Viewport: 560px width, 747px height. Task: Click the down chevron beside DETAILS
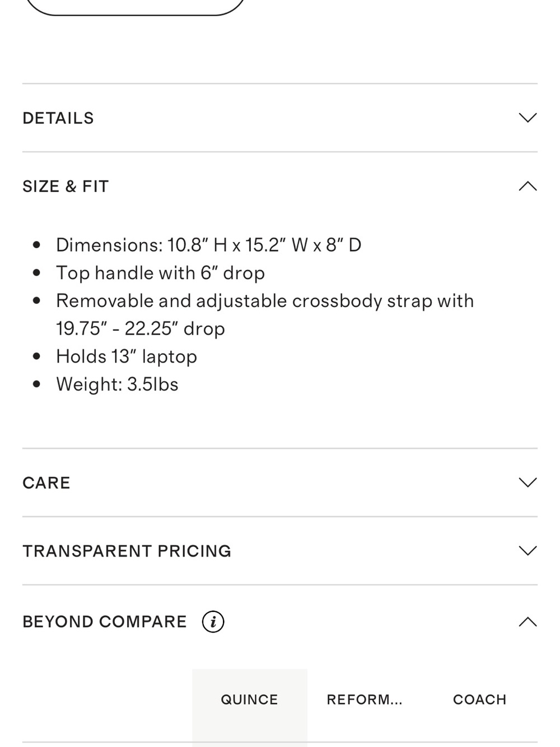(x=528, y=118)
